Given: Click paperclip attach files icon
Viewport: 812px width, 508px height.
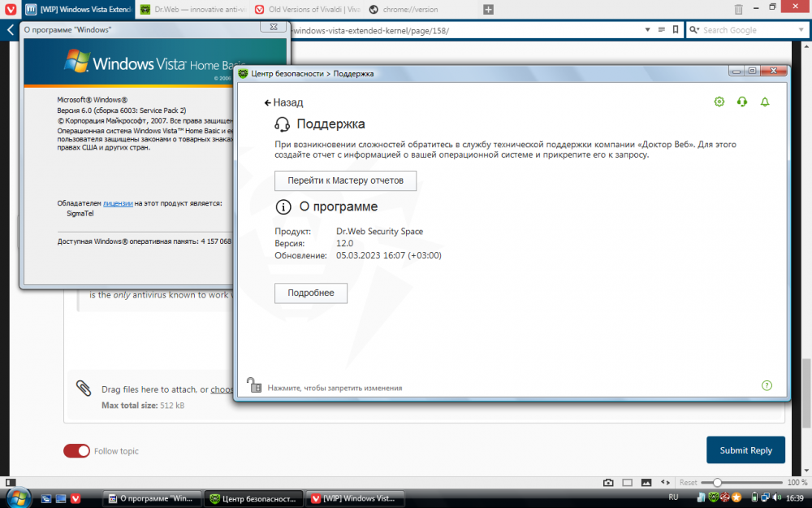Looking at the screenshot, I should pos(84,389).
